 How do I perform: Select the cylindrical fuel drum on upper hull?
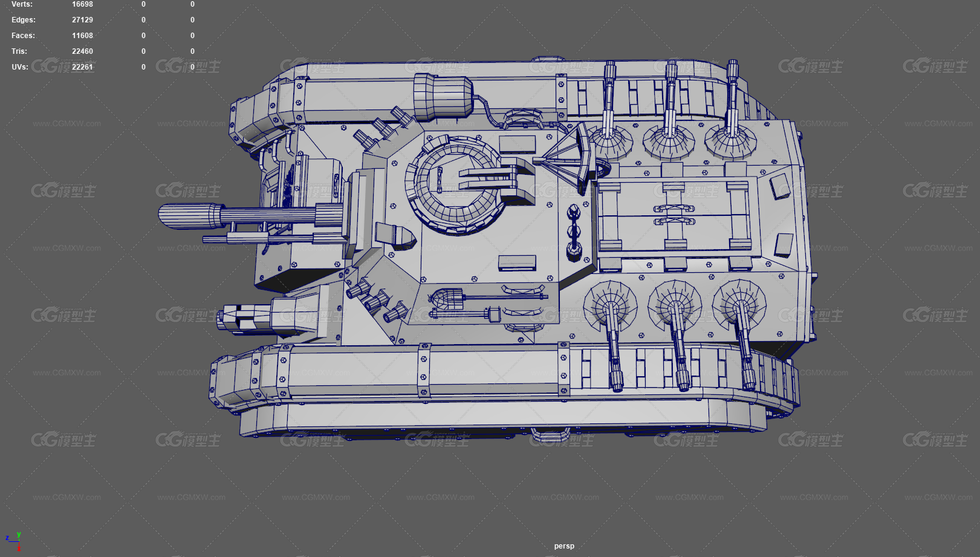point(443,97)
